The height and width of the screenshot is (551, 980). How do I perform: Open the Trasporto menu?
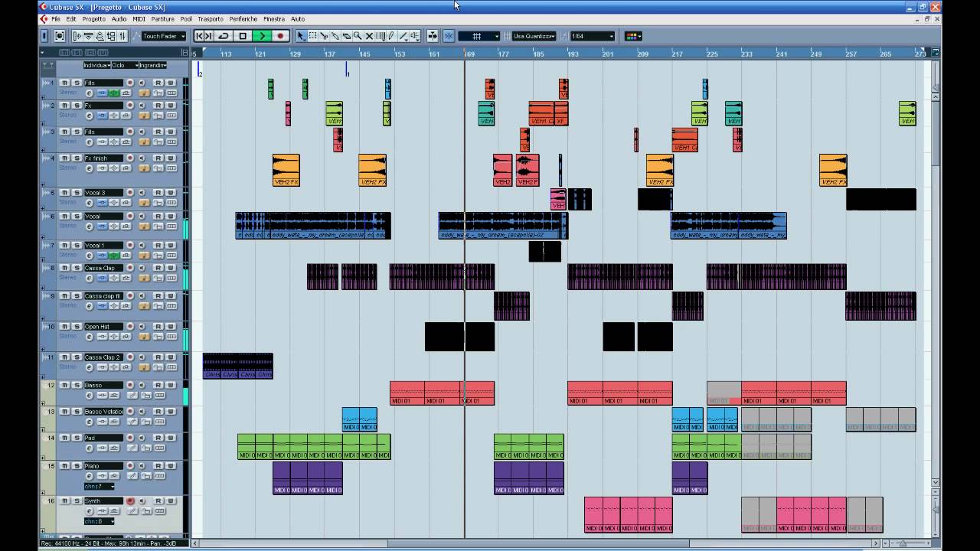[211, 18]
